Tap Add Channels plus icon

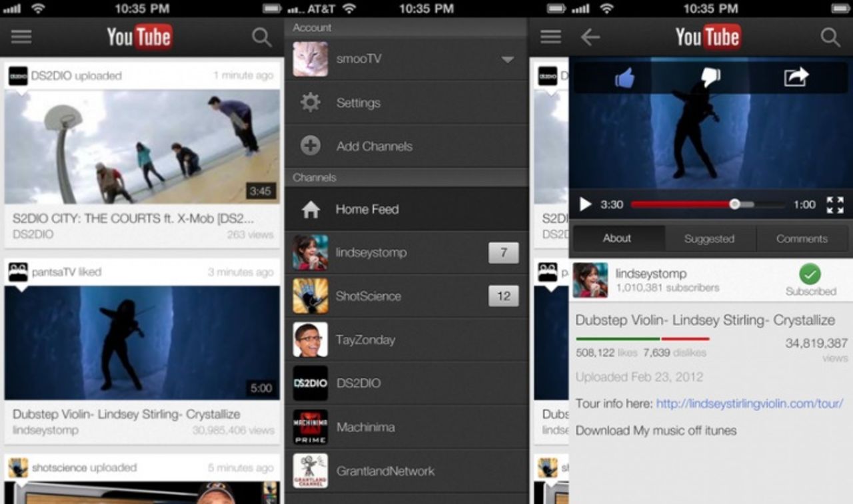(311, 146)
